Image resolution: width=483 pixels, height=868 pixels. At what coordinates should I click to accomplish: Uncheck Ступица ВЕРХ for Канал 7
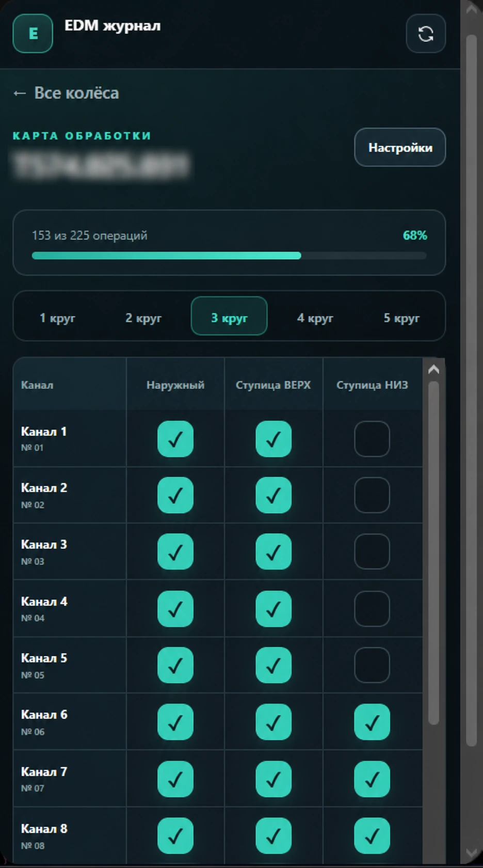[273, 779]
